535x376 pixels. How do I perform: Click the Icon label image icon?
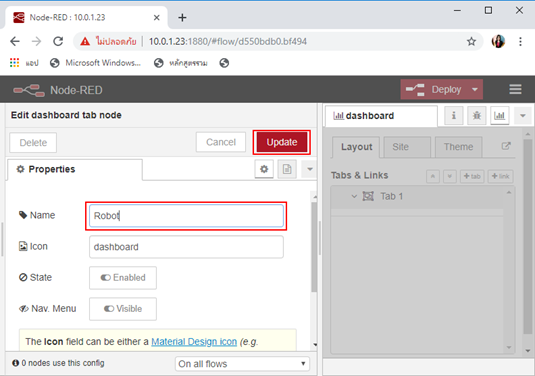(x=23, y=246)
